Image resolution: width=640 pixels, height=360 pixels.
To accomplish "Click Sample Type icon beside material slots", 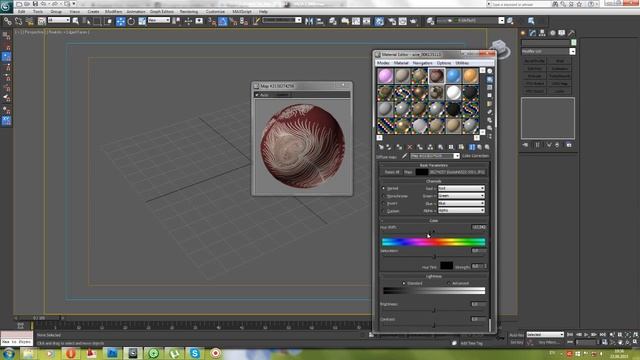I will coord(490,71).
